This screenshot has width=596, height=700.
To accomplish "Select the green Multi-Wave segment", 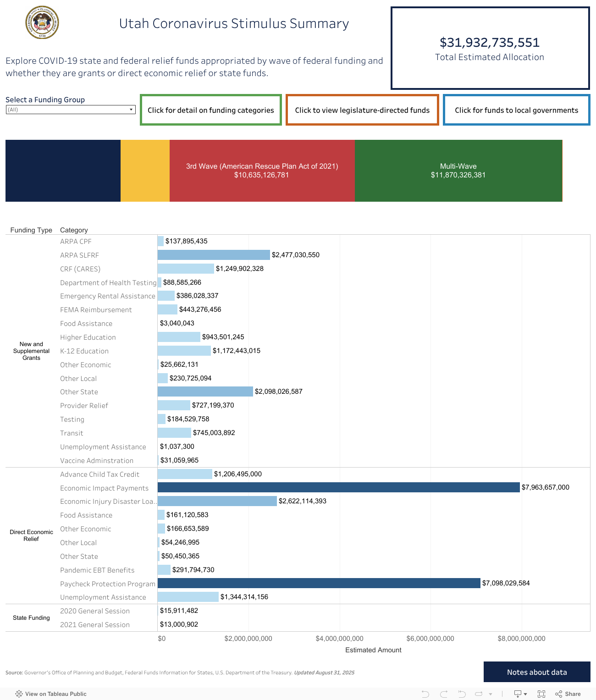I will point(458,171).
